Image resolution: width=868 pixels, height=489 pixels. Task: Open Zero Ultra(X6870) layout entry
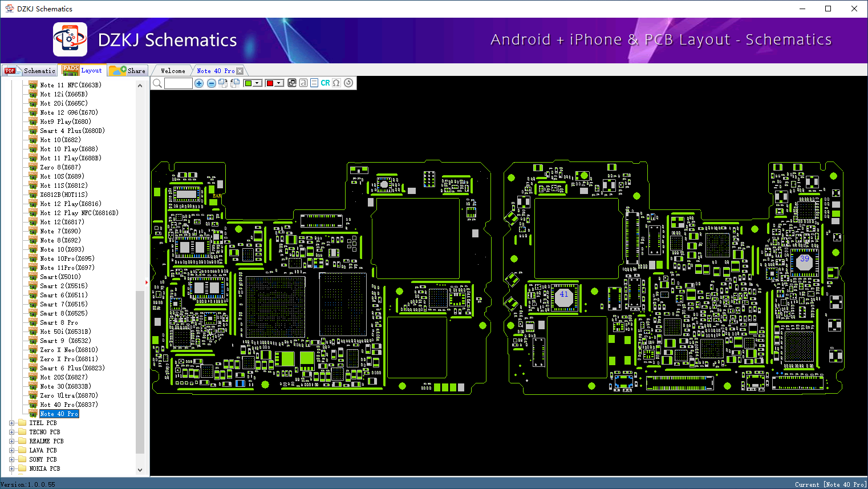[x=69, y=395]
